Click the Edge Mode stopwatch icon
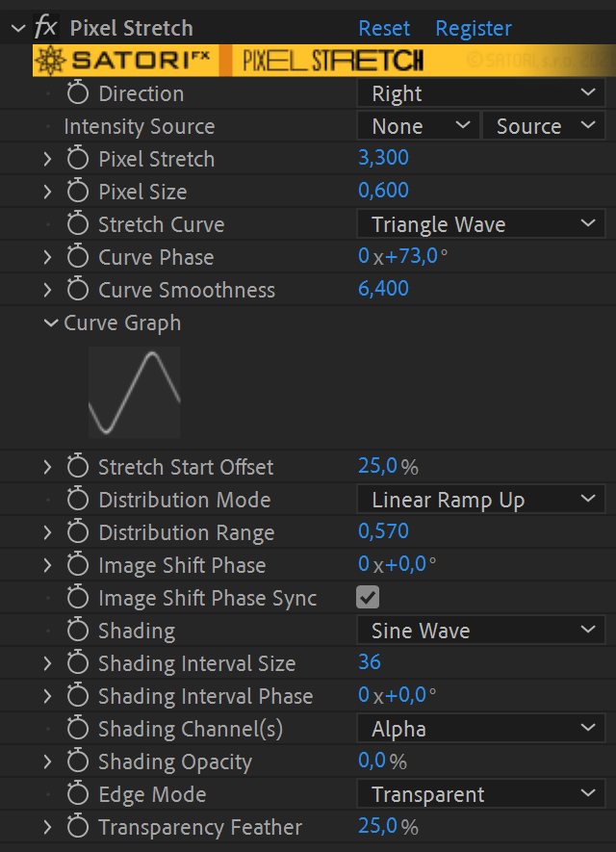Image resolution: width=616 pixels, height=852 pixels. click(78, 794)
